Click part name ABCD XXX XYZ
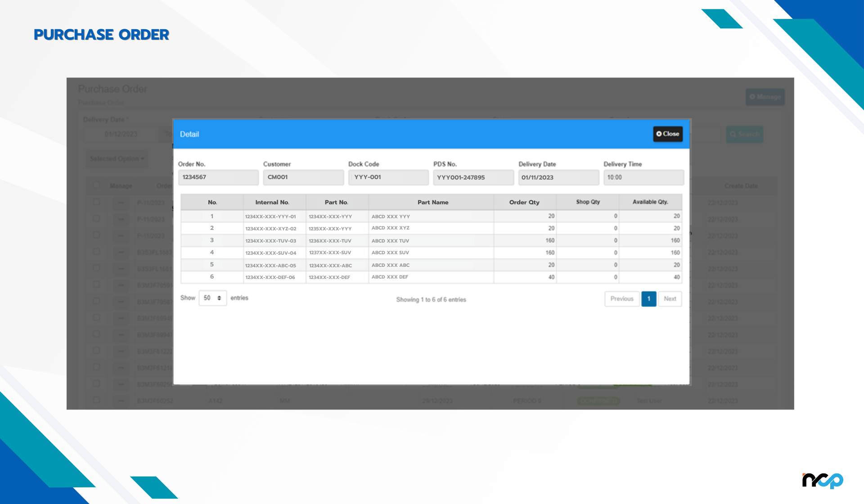The height and width of the screenshot is (504, 864). (x=391, y=228)
